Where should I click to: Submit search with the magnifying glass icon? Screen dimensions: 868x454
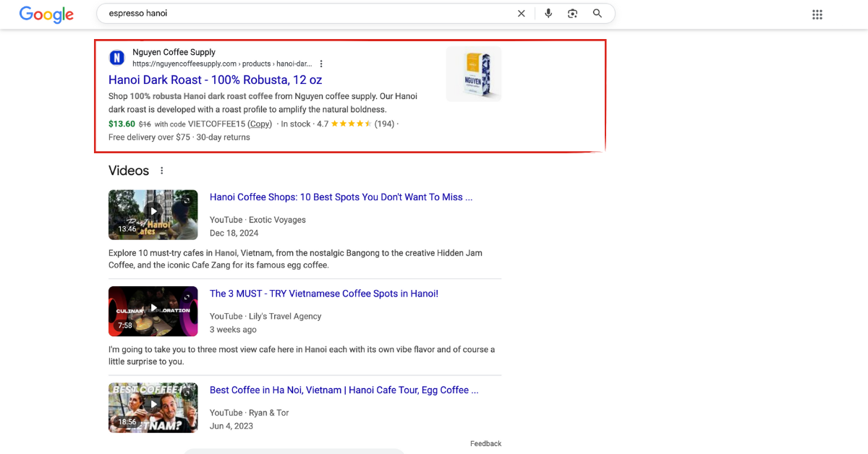(x=597, y=13)
